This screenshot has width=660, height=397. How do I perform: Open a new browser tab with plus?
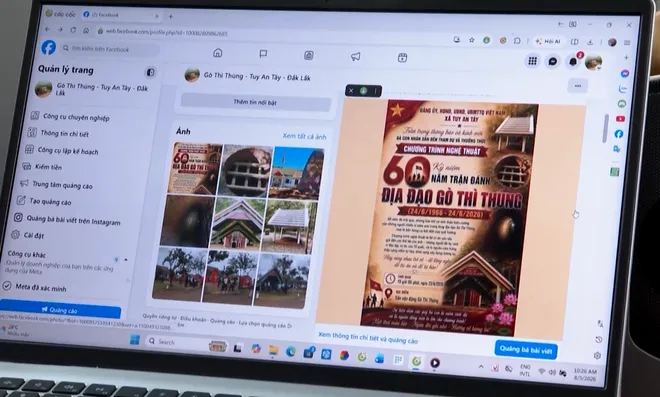(x=170, y=16)
